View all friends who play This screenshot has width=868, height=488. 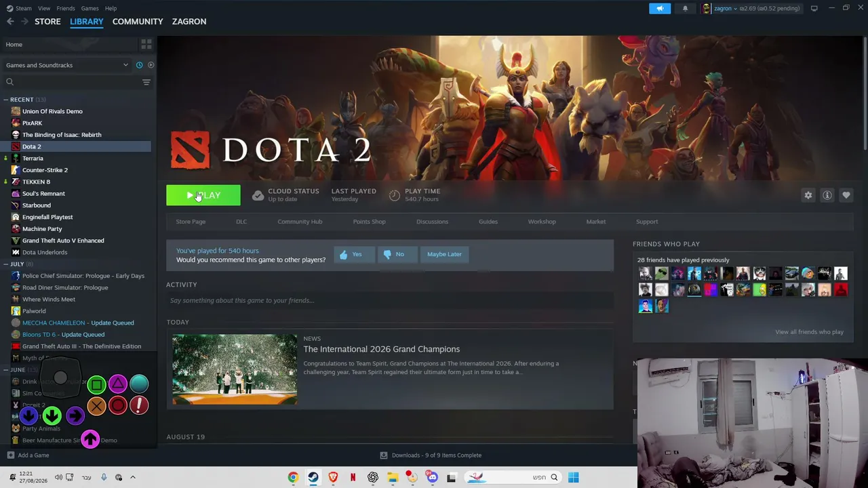(809, 332)
